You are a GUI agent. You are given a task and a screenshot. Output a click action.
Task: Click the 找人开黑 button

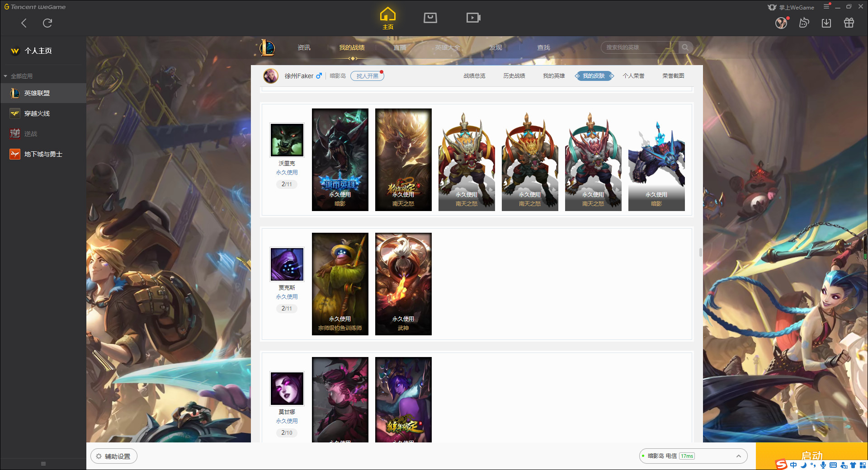click(367, 76)
